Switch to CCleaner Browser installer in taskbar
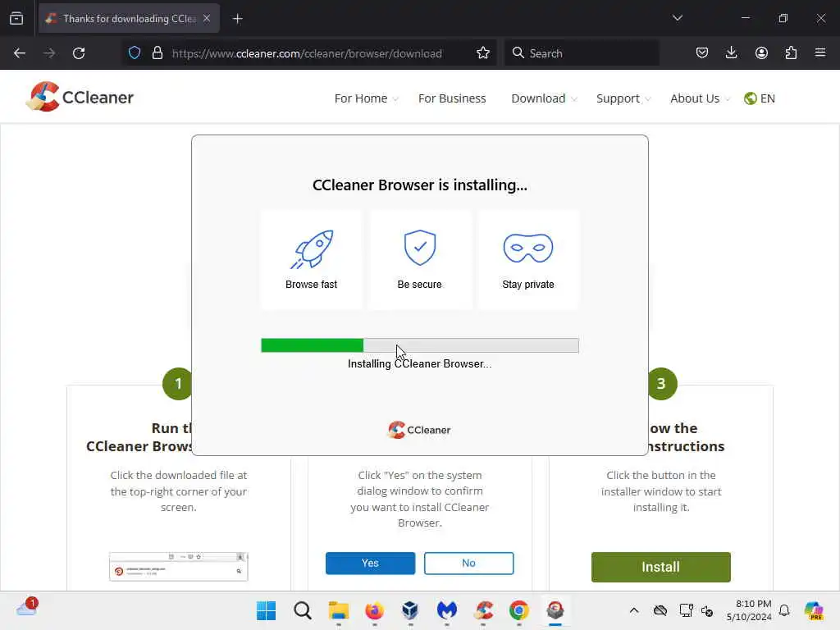This screenshot has height=630, width=840. coord(555,610)
